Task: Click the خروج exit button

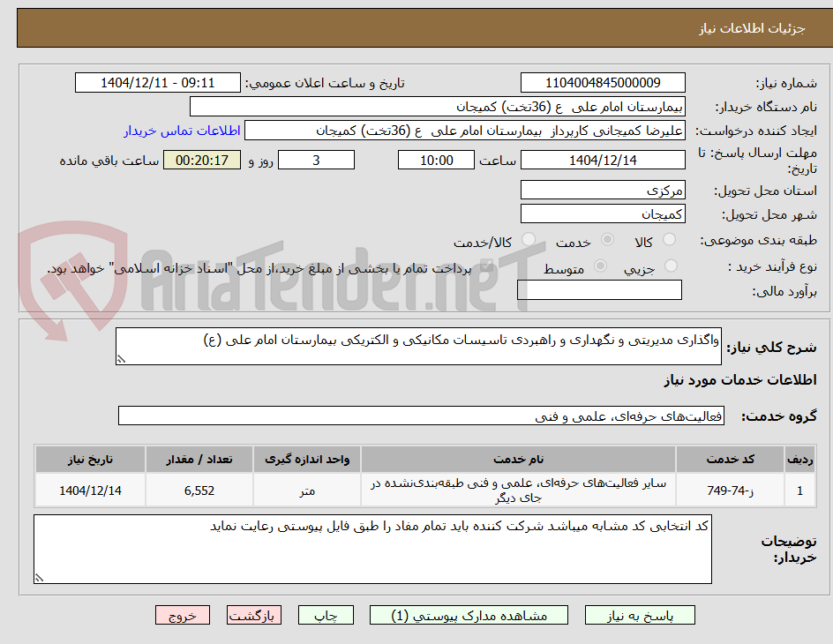Action: pyautogui.click(x=183, y=616)
